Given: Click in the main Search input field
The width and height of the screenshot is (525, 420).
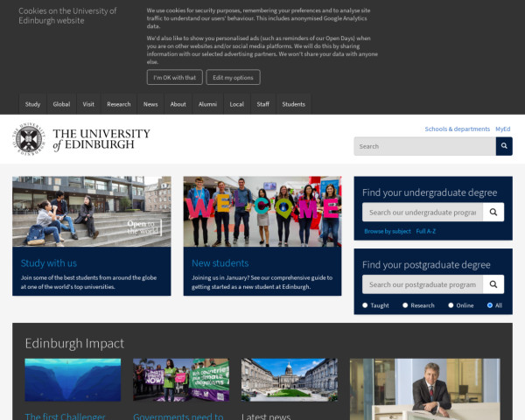Looking at the screenshot, I should (424, 146).
